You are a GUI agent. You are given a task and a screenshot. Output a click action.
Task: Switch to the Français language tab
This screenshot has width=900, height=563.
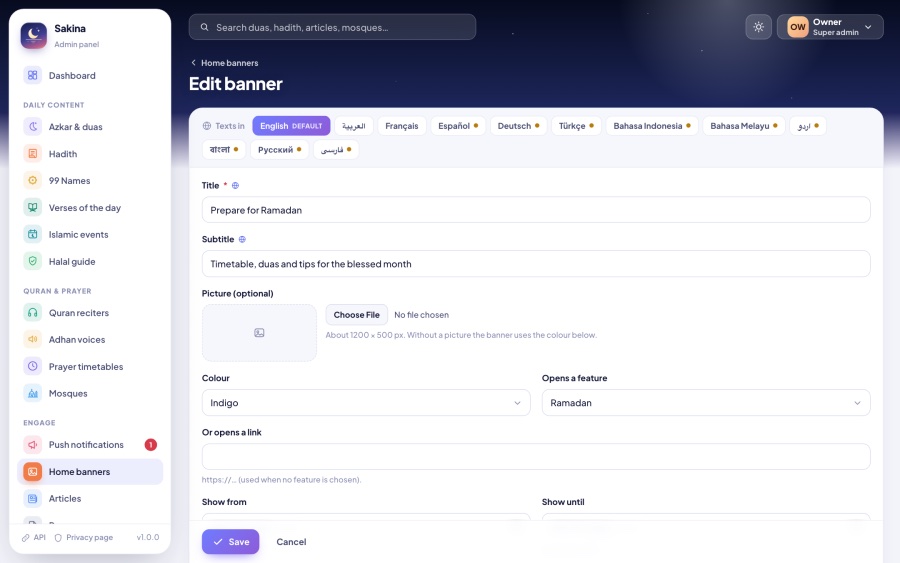point(402,126)
